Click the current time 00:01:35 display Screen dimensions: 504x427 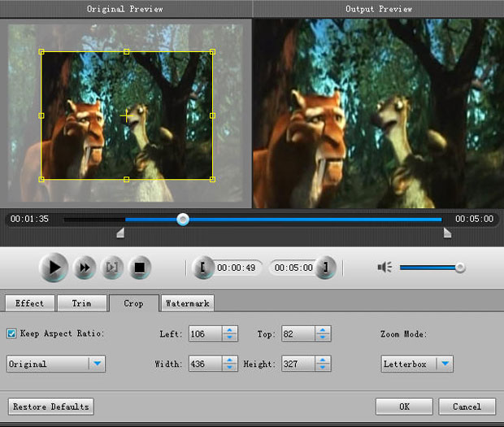29,219
